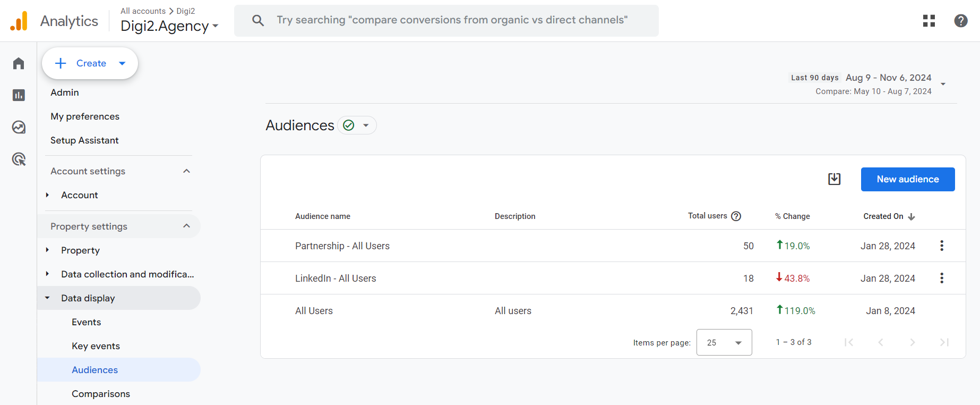Go to first page of audiences
The height and width of the screenshot is (405, 980).
click(x=849, y=342)
